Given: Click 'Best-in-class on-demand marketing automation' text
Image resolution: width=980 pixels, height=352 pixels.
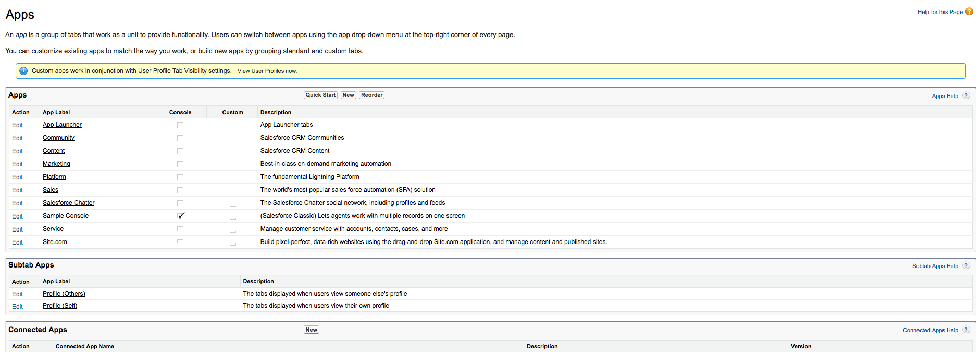Looking at the screenshot, I should pyautogui.click(x=326, y=164).
